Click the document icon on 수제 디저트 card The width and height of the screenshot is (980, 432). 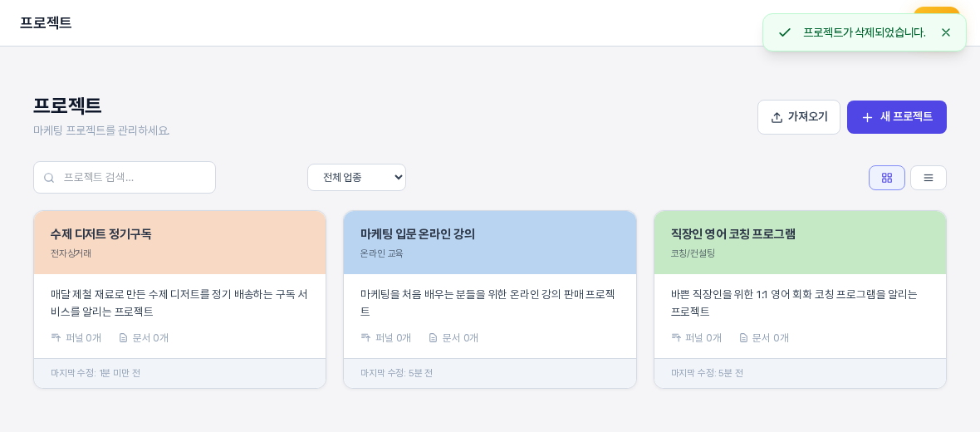click(x=123, y=338)
